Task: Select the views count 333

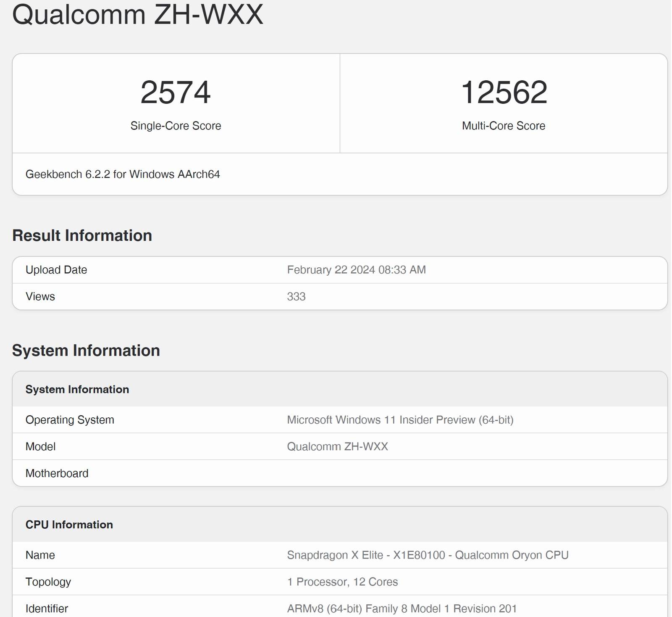Action: [x=296, y=296]
